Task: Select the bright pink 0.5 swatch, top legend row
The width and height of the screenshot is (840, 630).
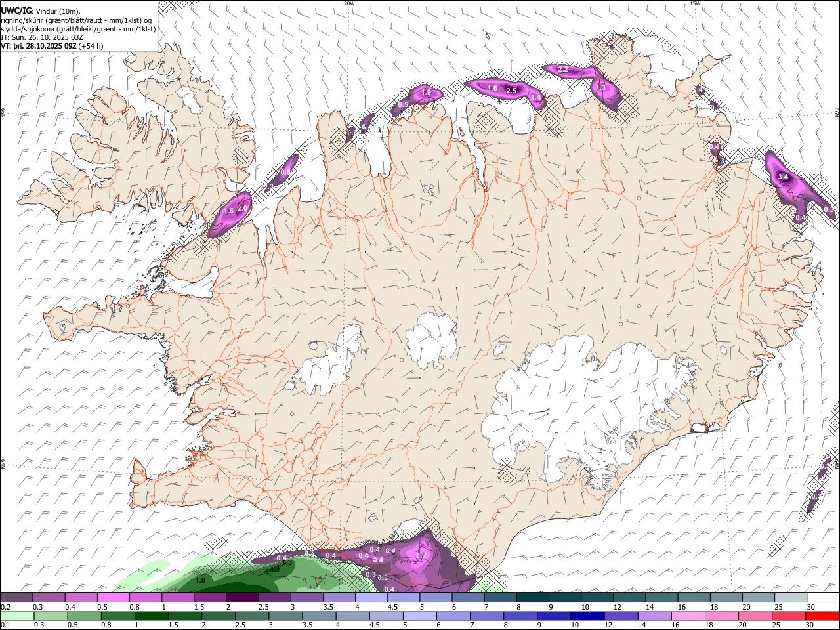Action: point(114,598)
